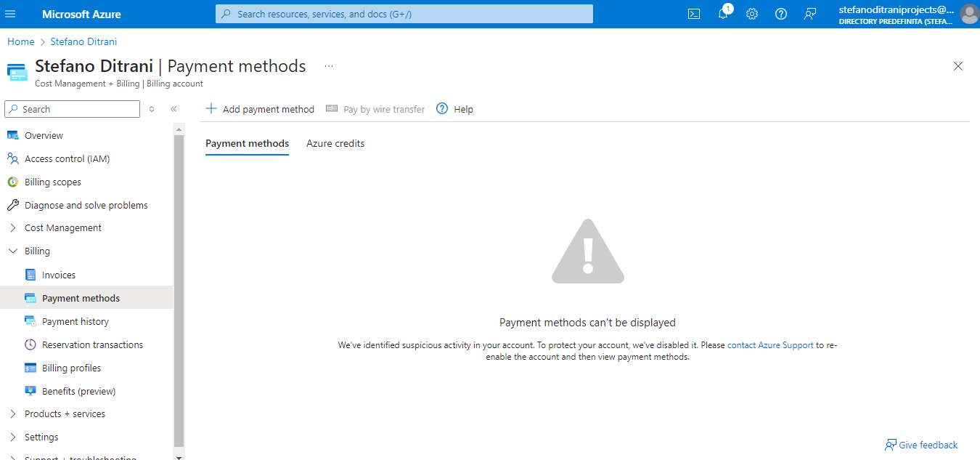The image size is (980, 460).
Task: Open Cloud Shell from the top bar
Action: pos(694,14)
